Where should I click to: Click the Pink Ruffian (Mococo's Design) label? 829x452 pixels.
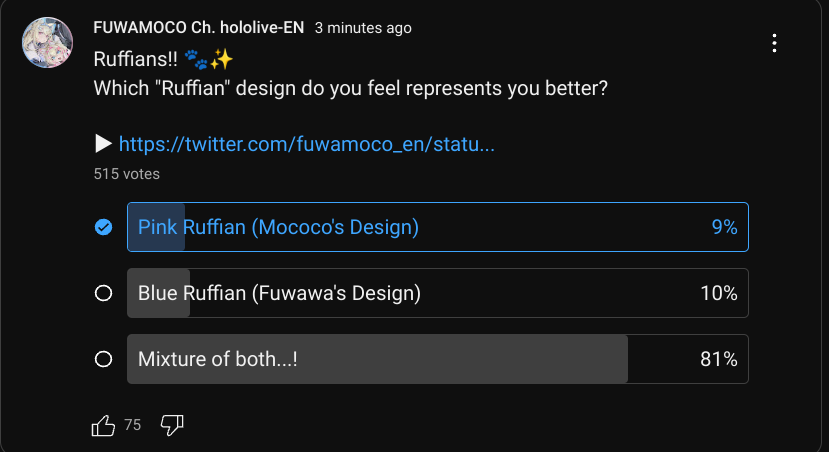tap(278, 228)
